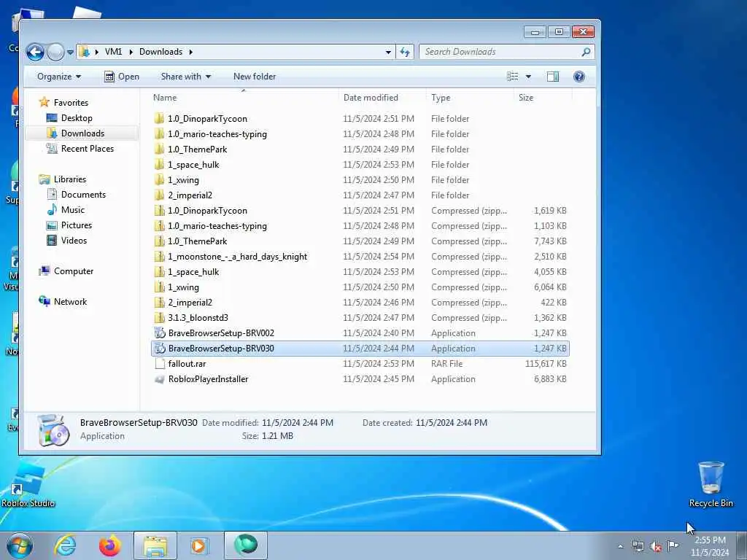Click the large installer icon in details pane
The image size is (747, 560).
click(x=53, y=430)
